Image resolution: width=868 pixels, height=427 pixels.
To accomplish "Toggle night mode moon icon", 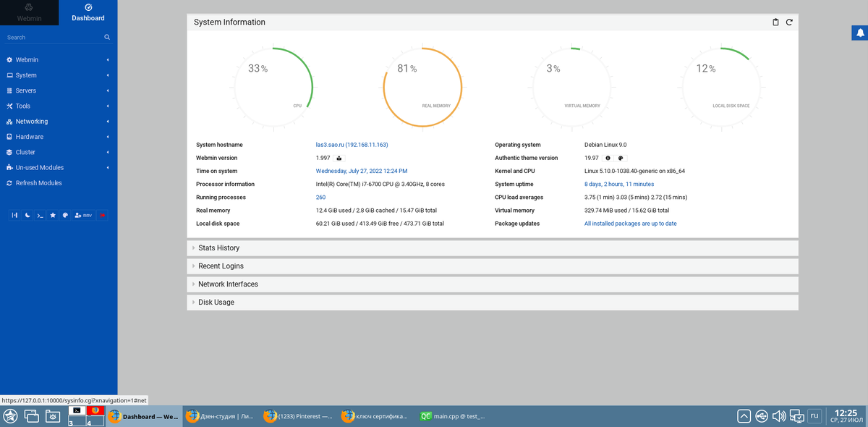I will click(x=27, y=216).
